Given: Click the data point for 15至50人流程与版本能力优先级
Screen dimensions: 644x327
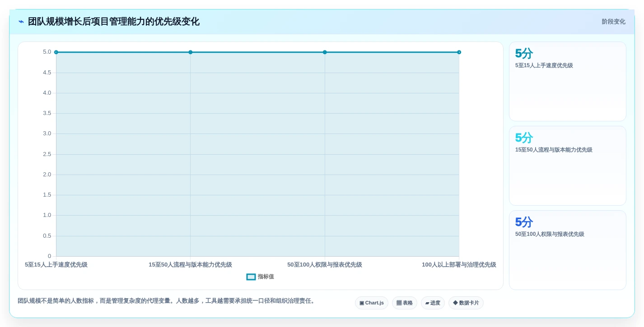Looking at the screenshot, I should click(191, 52).
